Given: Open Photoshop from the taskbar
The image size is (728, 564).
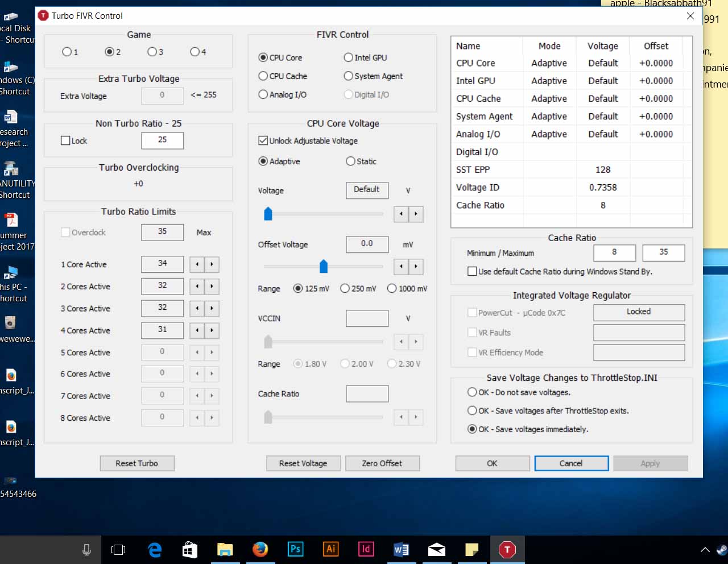Looking at the screenshot, I should [295, 549].
